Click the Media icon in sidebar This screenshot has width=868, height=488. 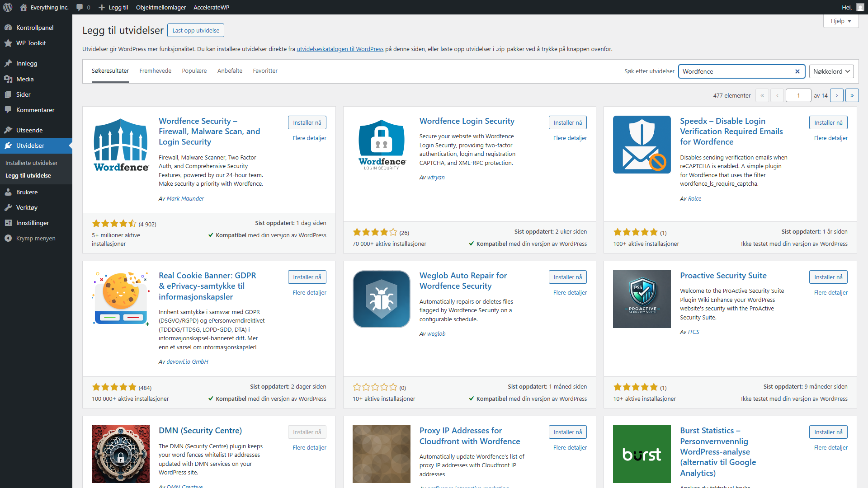8,79
